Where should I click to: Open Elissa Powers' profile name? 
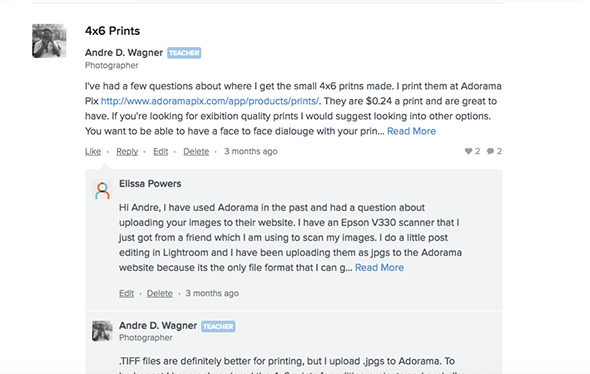tap(150, 184)
